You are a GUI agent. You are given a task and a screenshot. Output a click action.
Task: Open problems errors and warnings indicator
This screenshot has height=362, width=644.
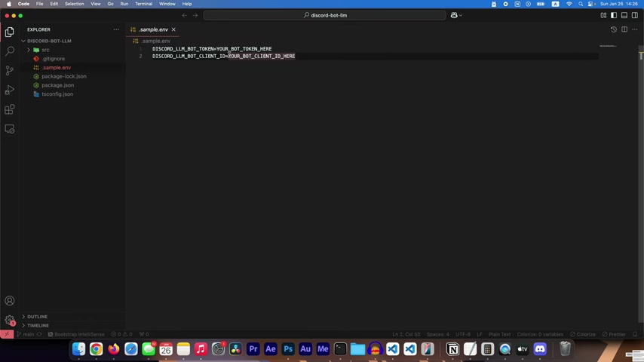click(121, 334)
